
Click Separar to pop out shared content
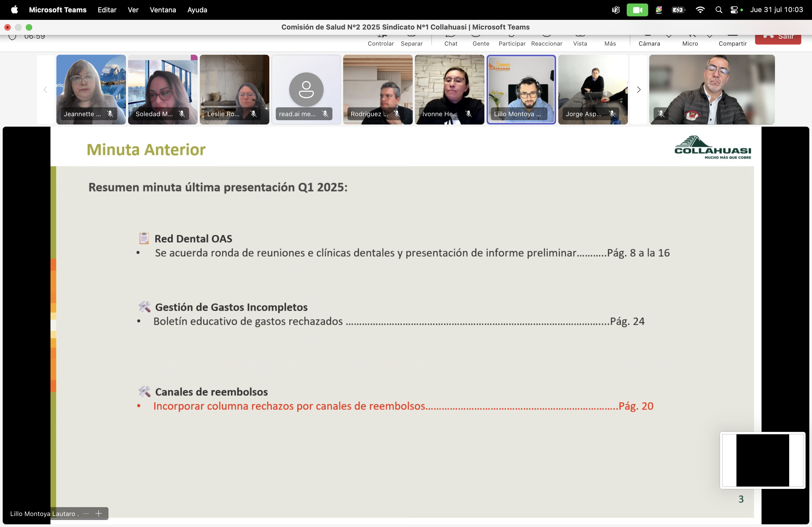click(x=411, y=40)
